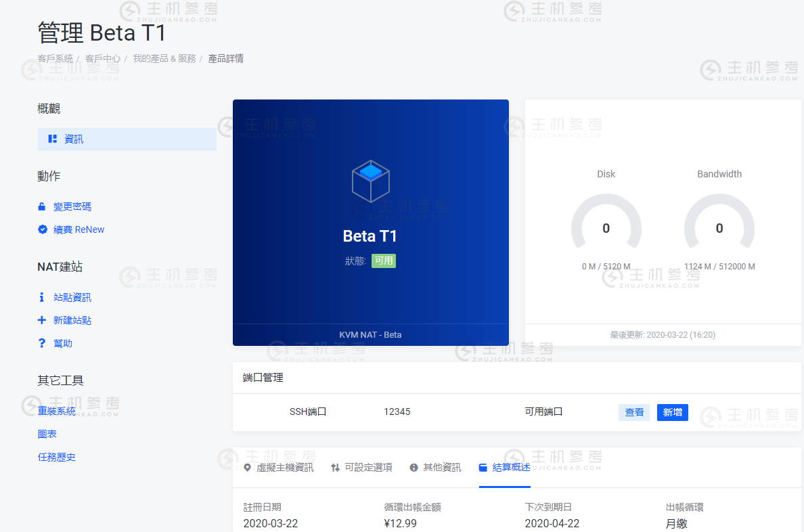Open 站點資訊 via its info icon
The width and height of the screenshot is (804, 532).
(43, 296)
